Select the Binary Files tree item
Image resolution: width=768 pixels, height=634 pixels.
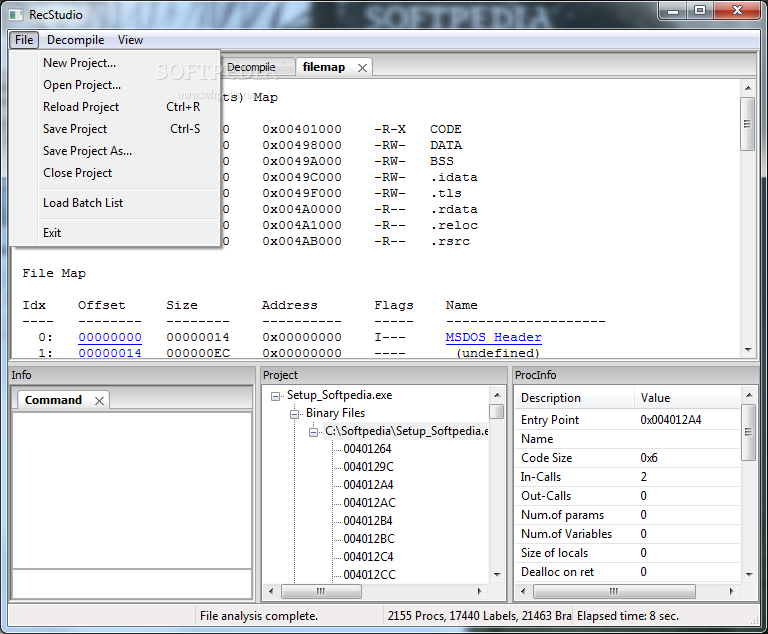[336, 413]
